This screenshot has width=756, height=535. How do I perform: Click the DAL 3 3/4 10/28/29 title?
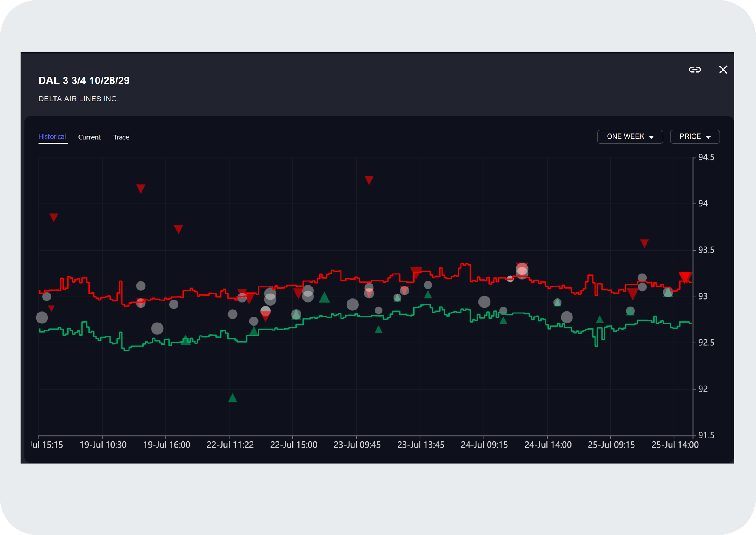coord(84,80)
